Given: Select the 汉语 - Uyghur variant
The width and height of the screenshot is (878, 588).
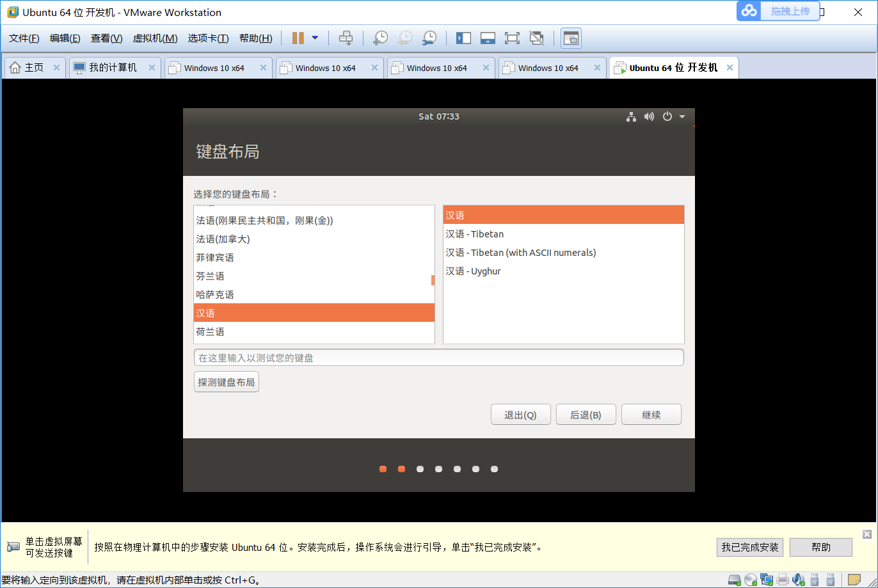Looking at the screenshot, I should click(x=564, y=271).
